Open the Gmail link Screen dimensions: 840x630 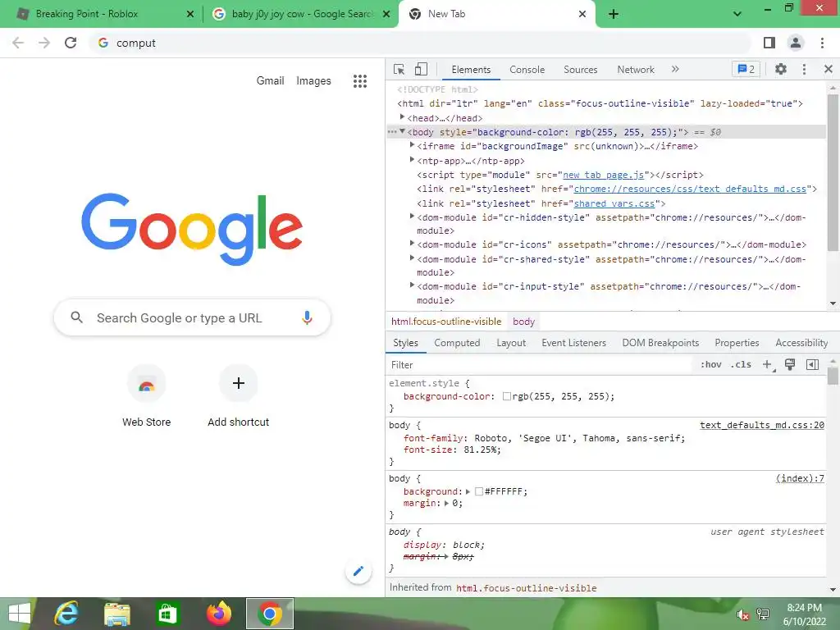click(270, 81)
